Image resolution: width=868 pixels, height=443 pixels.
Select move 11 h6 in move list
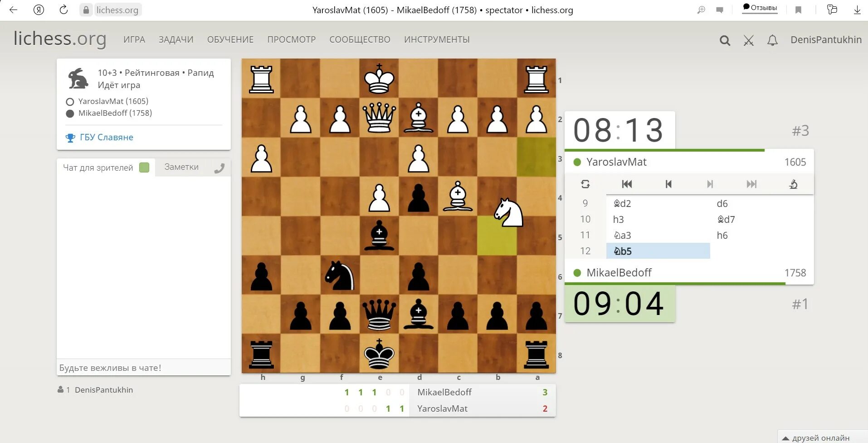[762, 235]
